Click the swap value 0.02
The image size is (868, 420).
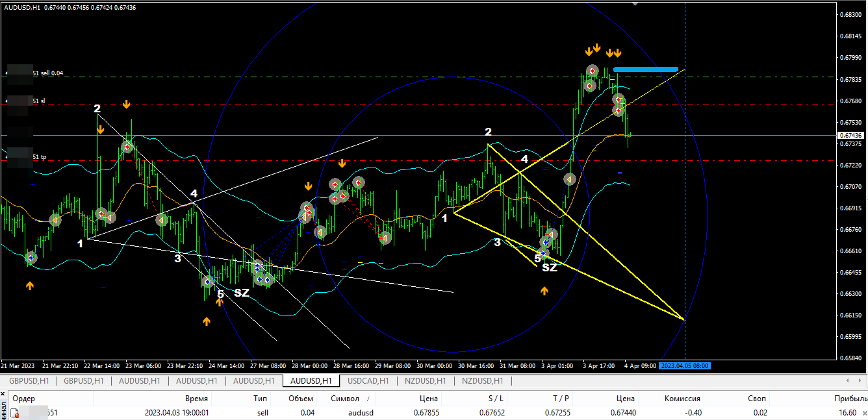tap(759, 413)
